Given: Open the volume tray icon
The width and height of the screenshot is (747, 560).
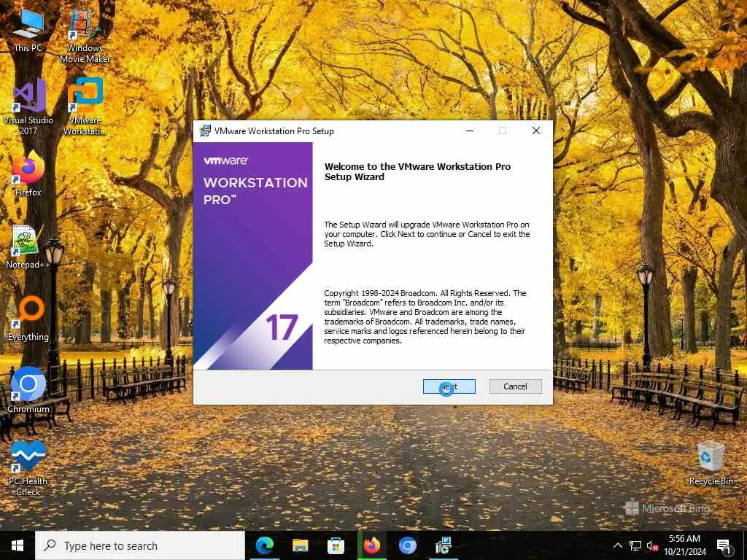Looking at the screenshot, I should [652, 545].
